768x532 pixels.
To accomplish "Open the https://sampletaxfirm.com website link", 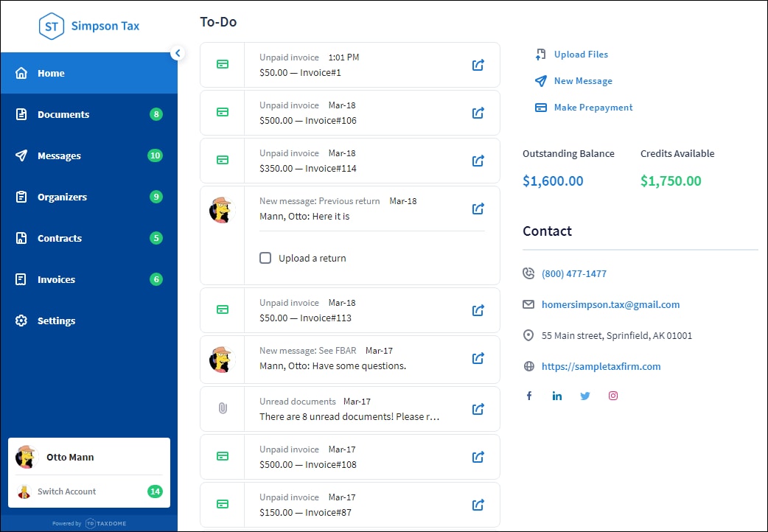I will pos(601,366).
